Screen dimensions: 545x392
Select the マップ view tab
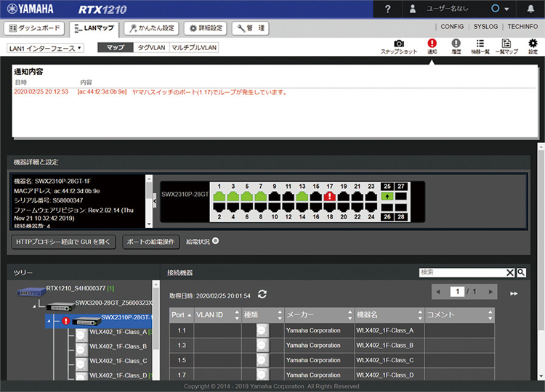[x=116, y=48]
